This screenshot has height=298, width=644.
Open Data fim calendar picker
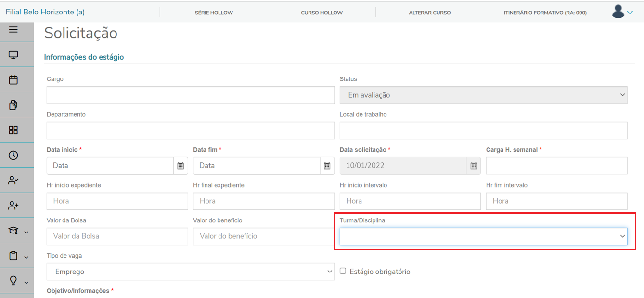click(x=327, y=166)
